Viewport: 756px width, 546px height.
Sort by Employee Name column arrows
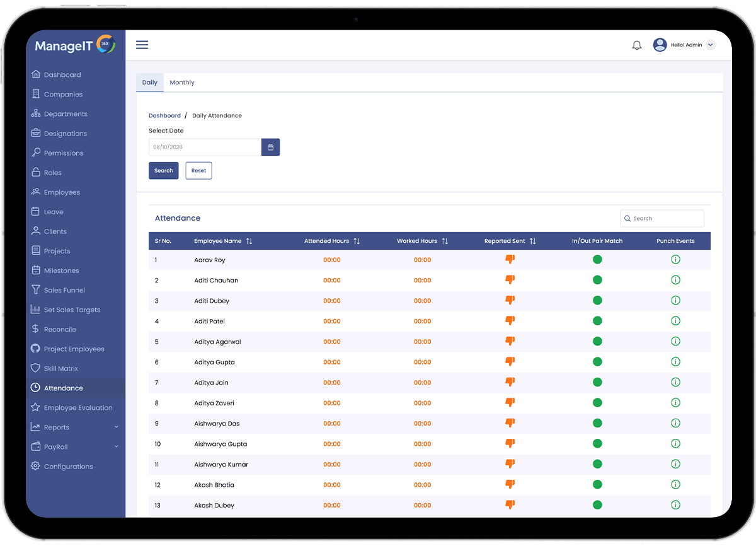pyautogui.click(x=249, y=241)
